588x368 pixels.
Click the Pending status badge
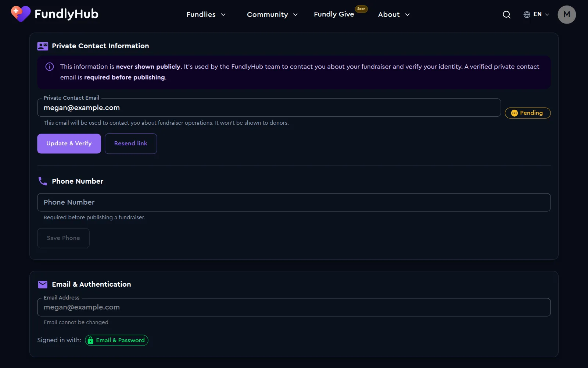527,113
